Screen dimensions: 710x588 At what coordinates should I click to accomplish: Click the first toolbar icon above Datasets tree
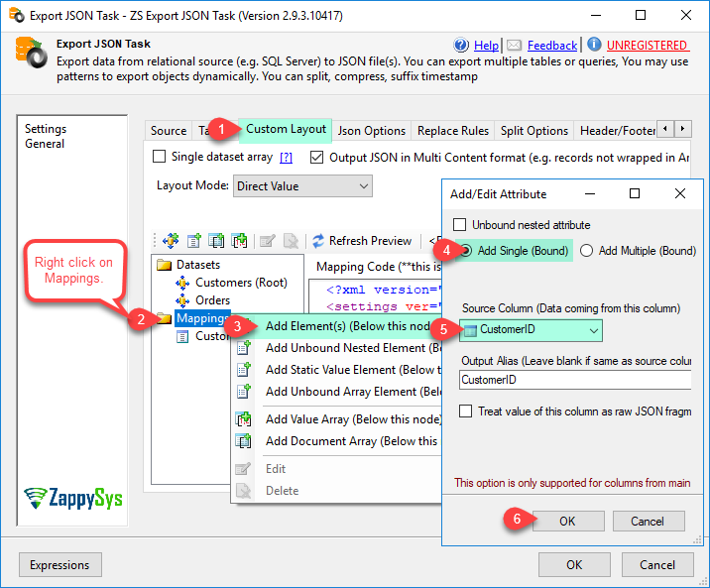[171, 240]
